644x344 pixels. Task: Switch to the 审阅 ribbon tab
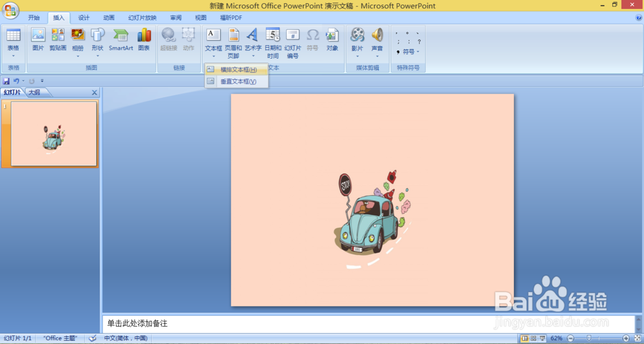[x=176, y=17]
